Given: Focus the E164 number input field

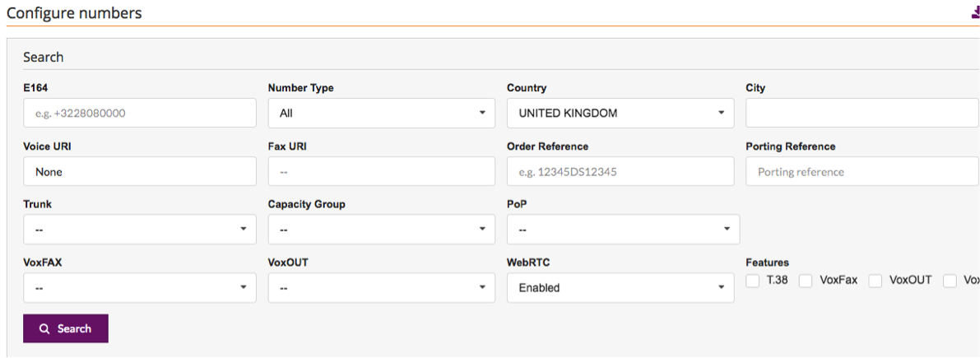Looking at the screenshot, I should [x=139, y=113].
